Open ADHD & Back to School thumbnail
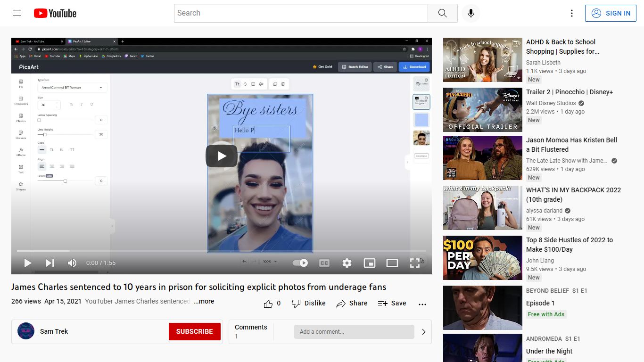Screen dimensions: 644x362 click(x=483, y=60)
